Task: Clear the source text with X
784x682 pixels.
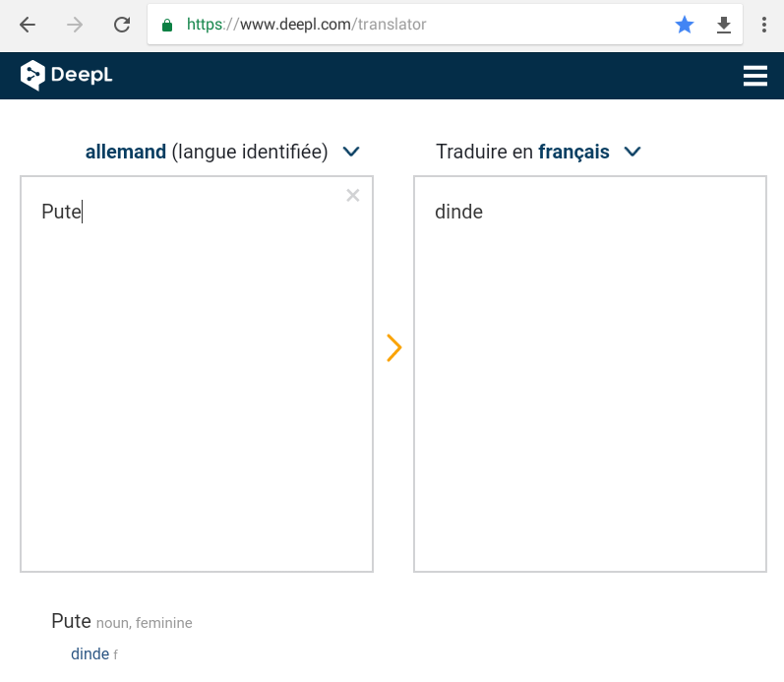Action: click(353, 195)
